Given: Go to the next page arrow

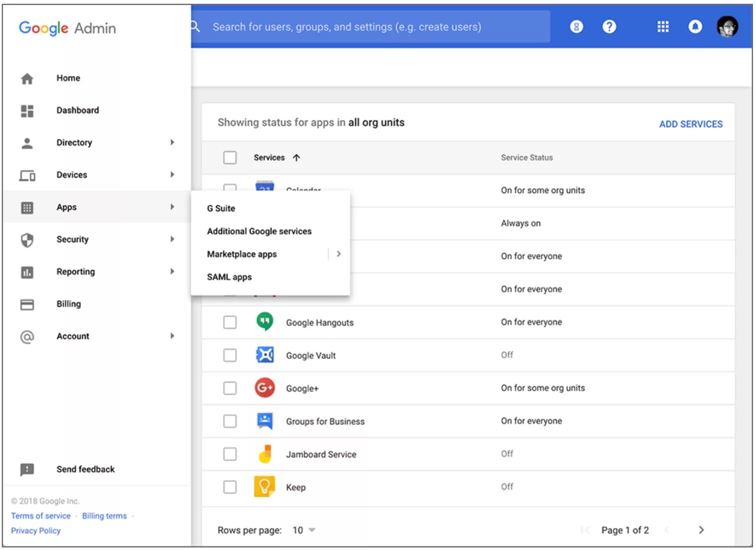Looking at the screenshot, I should coord(701,530).
